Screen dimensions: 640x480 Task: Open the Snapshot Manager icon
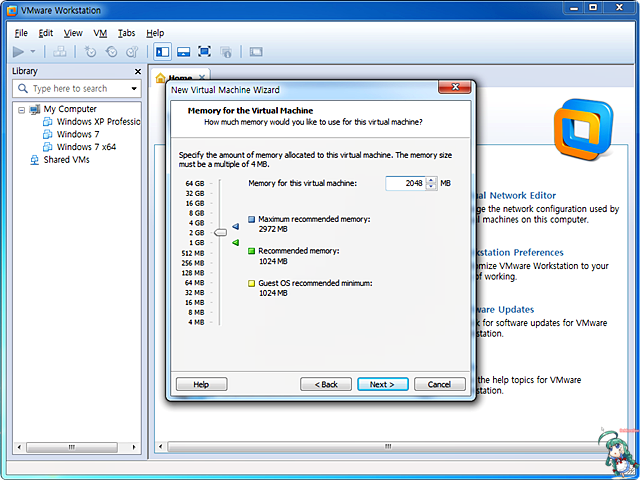[x=132, y=52]
